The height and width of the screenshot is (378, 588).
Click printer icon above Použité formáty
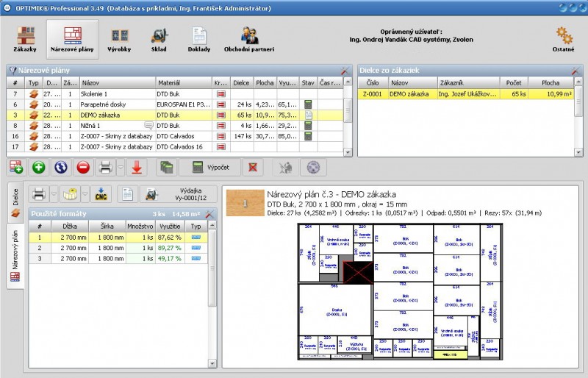pyautogui.click(x=39, y=194)
